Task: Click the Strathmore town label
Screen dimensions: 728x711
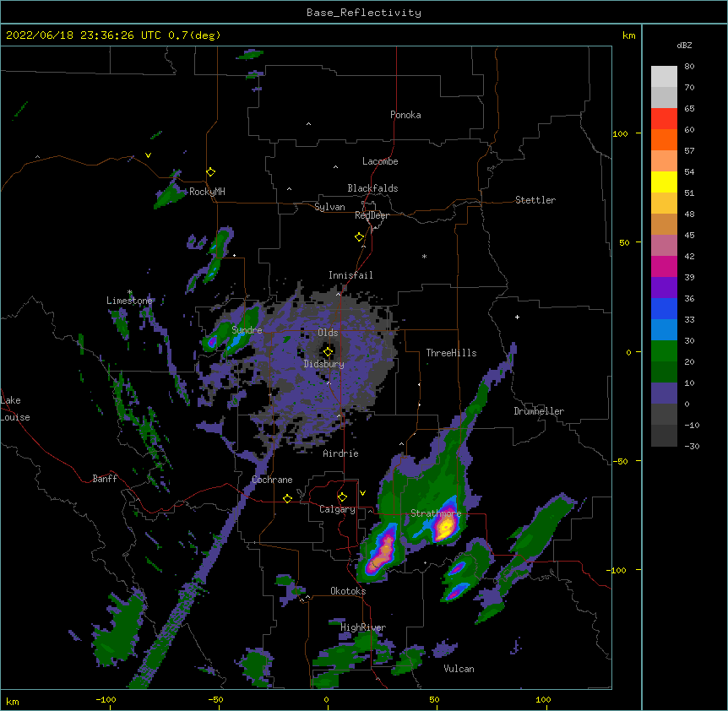Action: click(436, 513)
